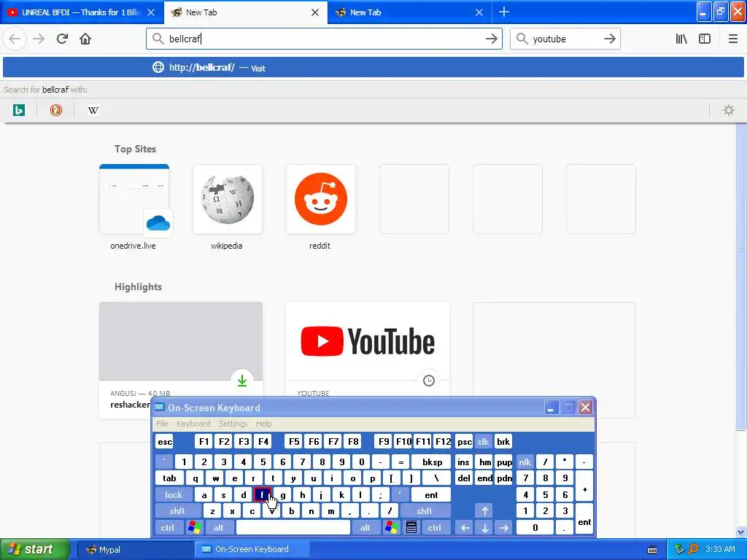This screenshot has height=560, width=747.
Task: Click the search box containing youtube
Action: pos(565,39)
